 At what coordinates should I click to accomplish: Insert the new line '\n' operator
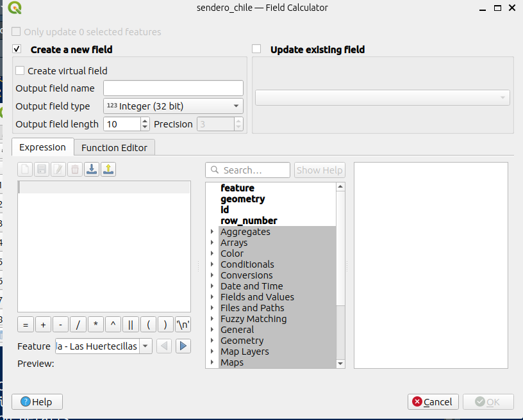coord(183,325)
